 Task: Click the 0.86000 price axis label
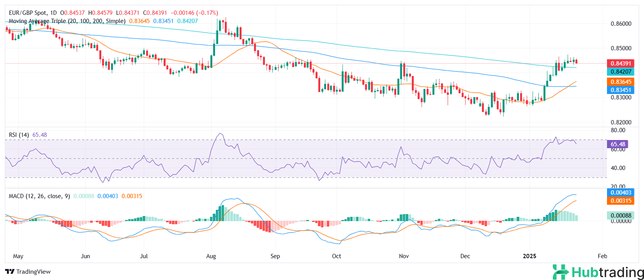coord(621,24)
